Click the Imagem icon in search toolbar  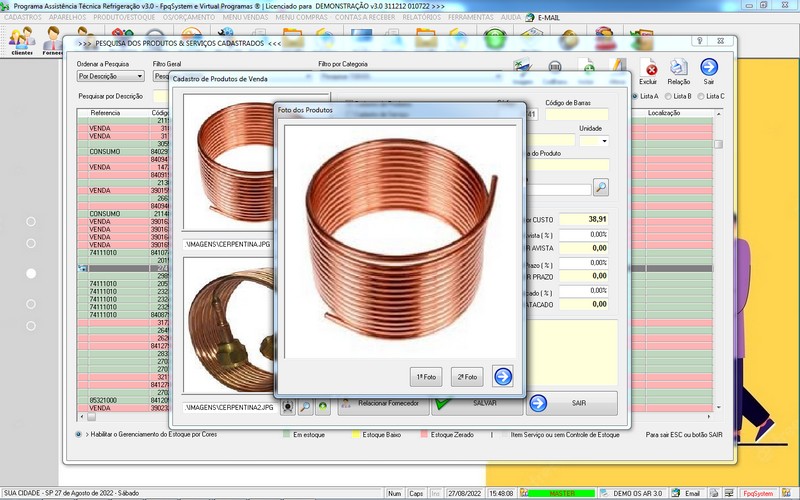(522, 71)
